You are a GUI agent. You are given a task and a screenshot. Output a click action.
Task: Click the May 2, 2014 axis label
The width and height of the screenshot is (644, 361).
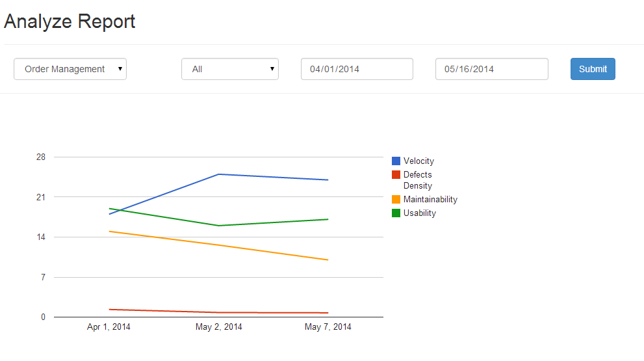point(219,327)
